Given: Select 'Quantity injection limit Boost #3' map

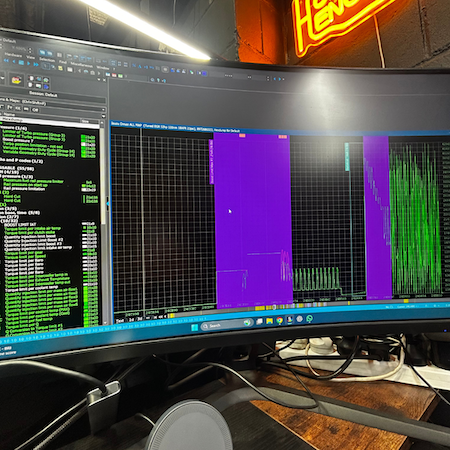Looking at the screenshot, I should 33,244.
